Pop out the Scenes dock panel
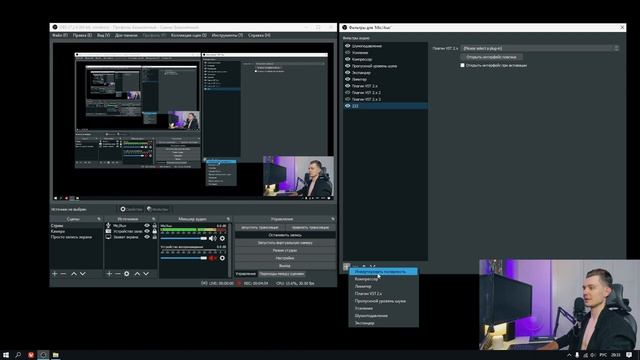 (99, 219)
